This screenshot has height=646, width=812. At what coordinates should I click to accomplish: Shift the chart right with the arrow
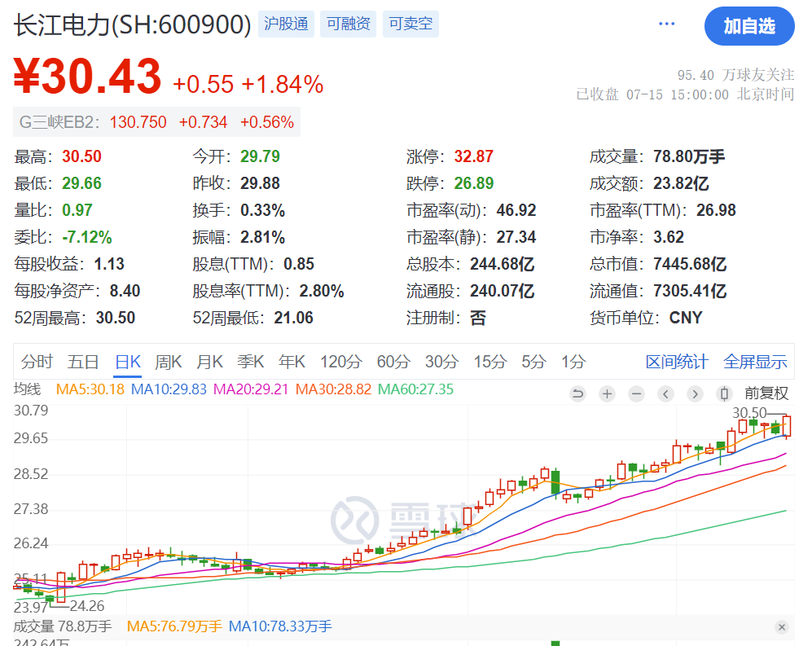tap(695, 393)
